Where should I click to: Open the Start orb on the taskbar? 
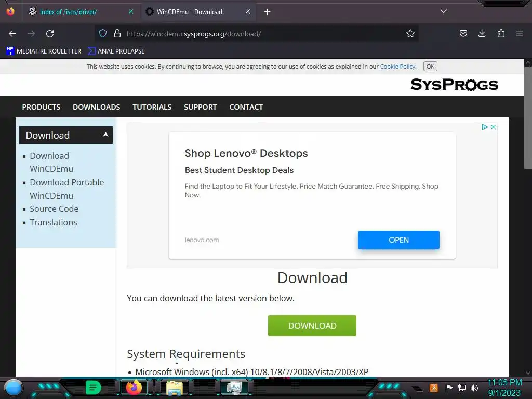pyautogui.click(x=13, y=388)
